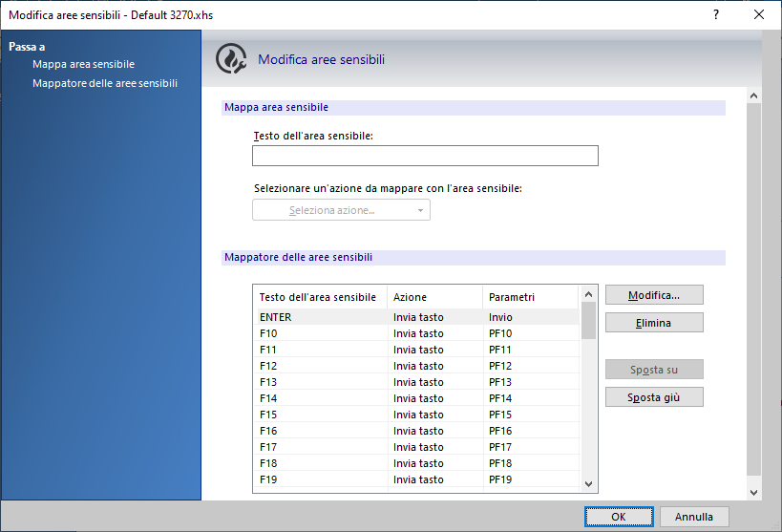
Task: Confirm with the OK button
Action: tap(619, 517)
